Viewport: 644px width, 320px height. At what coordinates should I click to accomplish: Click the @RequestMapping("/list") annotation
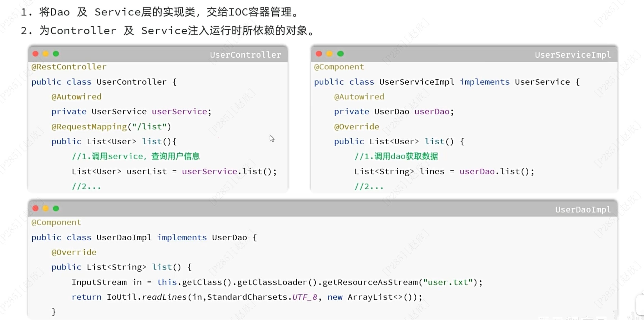click(x=111, y=127)
